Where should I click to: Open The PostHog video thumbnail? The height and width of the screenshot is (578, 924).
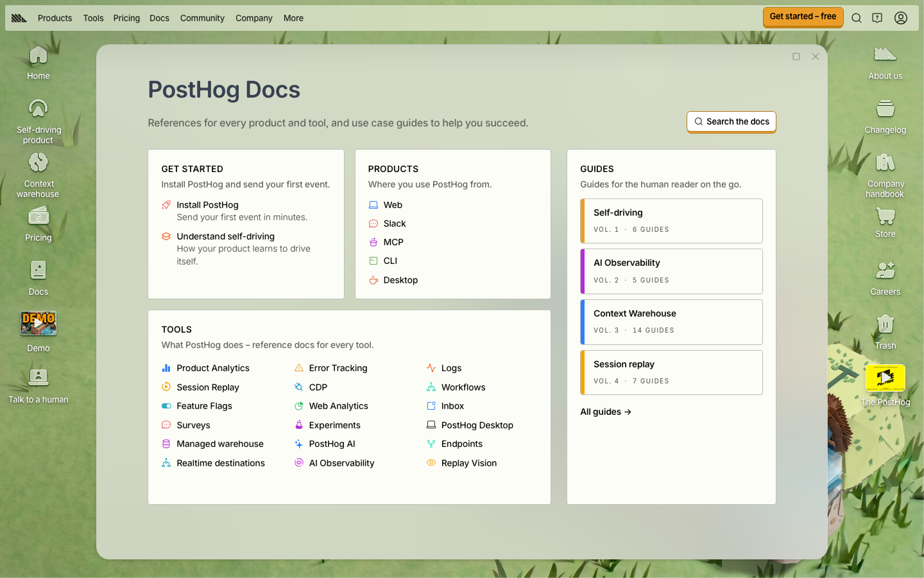pos(886,378)
